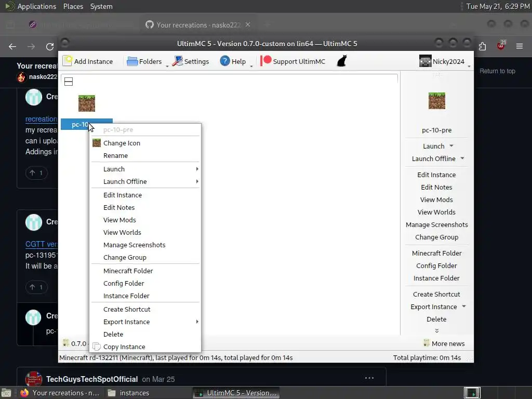Open the Folders toolbar button
The image size is (532, 399).
point(144,61)
